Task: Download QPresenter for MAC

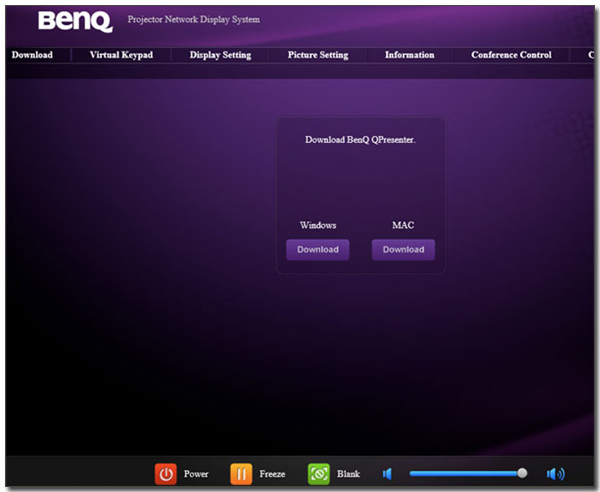Action: [403, 250]
